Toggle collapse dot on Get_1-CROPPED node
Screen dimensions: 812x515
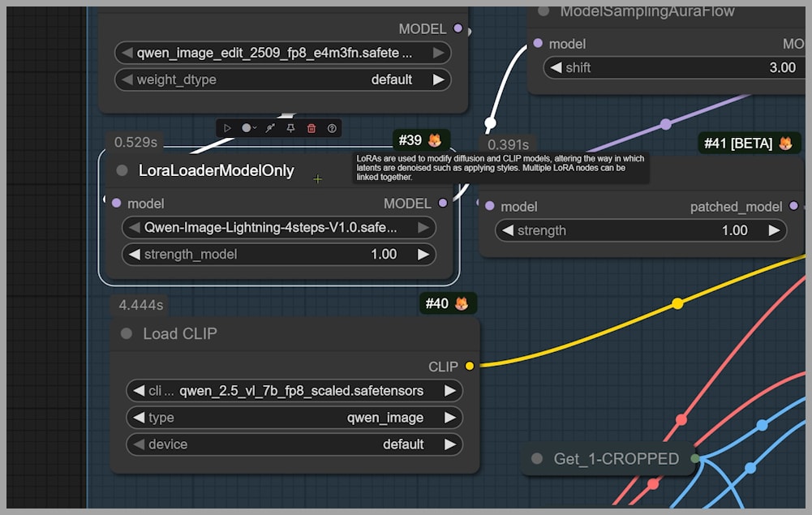coord(537,459)
